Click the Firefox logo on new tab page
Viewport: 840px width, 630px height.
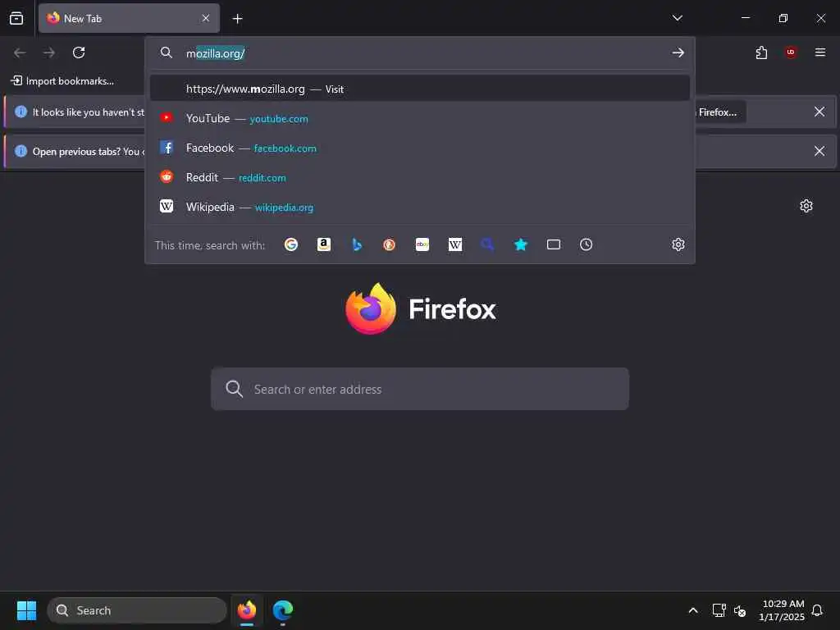click(421, 308)
